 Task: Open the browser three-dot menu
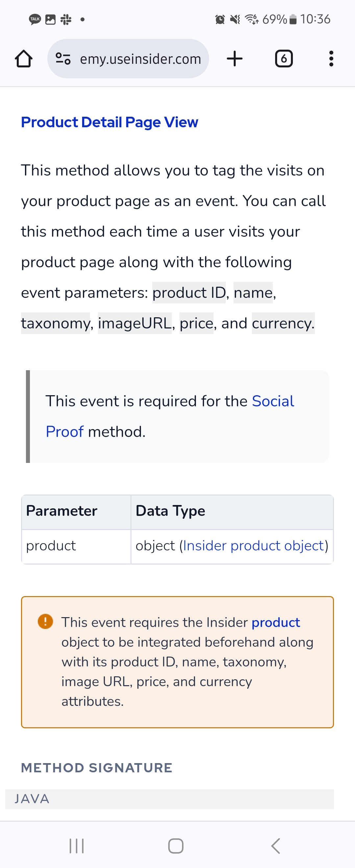(x=331, y=59)
